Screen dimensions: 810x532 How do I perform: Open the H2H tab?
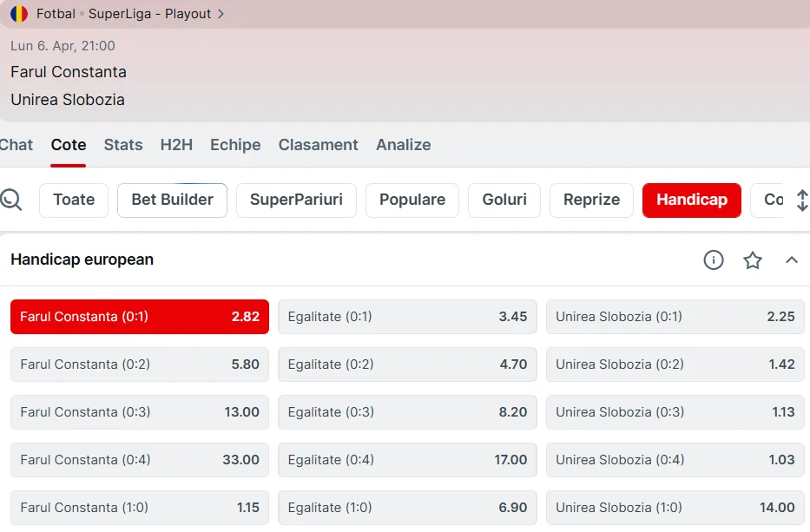click(176, 145)
